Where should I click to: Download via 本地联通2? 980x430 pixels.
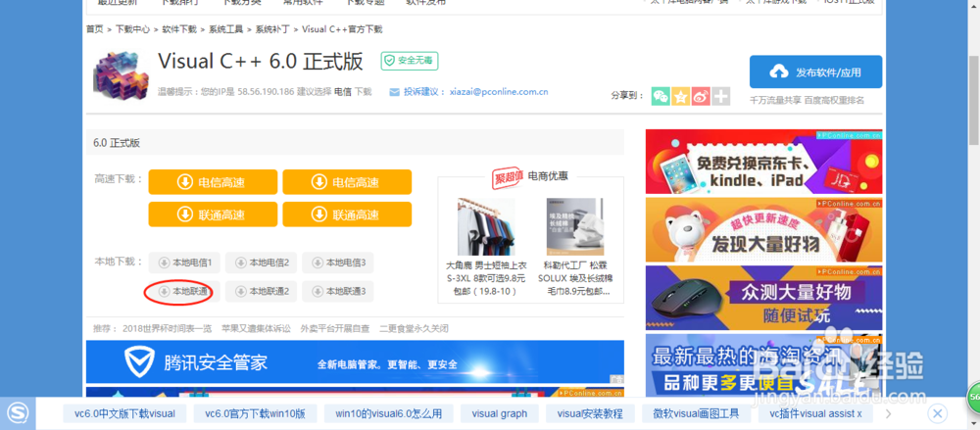coord(262,291)
